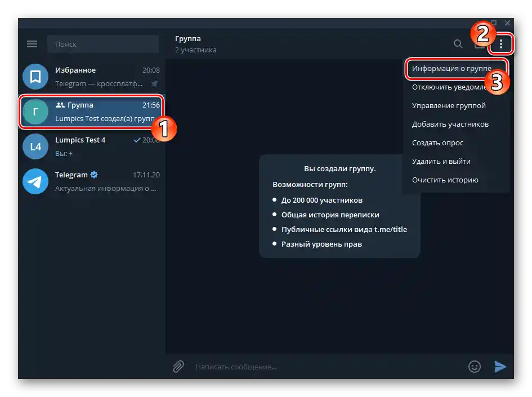Screen dimensions: 532x397
Task: Maximize the Telegram window
Action: 494,23
